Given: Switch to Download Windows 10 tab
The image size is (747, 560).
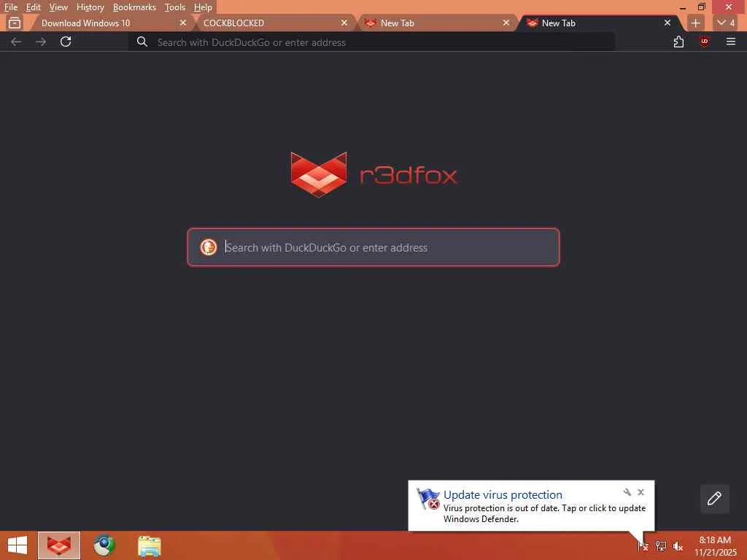Looking at the screenshot, I should click(x=109, y=23).
